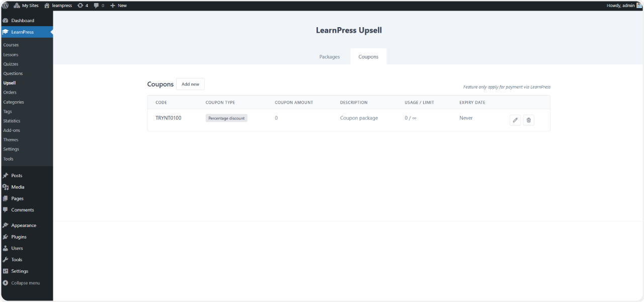Click the + New icon in admin bar
This screenshot has width=644, height=302.
point(113,5)
